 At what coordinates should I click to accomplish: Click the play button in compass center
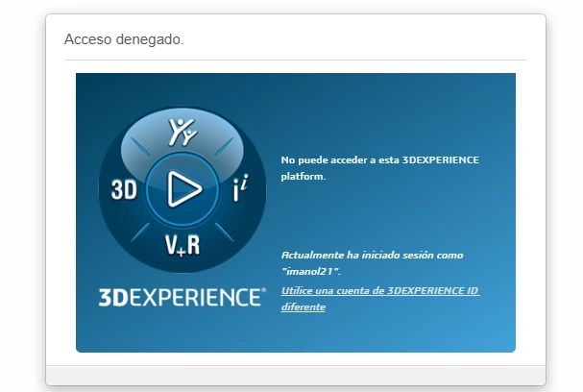(x=182, y=189)
